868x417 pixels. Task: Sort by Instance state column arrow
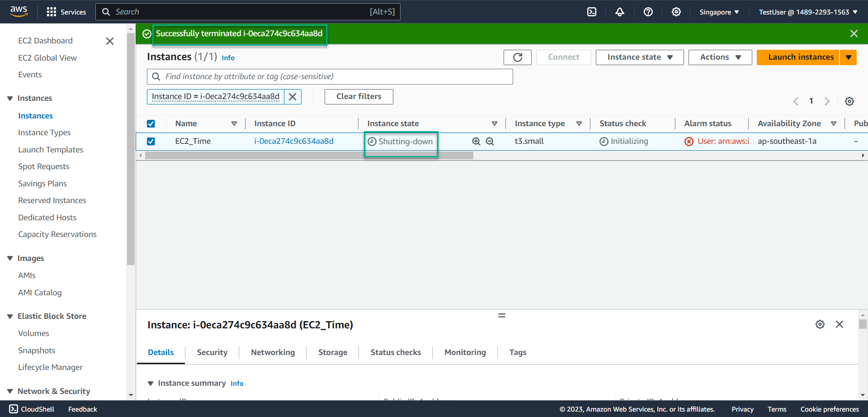[495, 123]
